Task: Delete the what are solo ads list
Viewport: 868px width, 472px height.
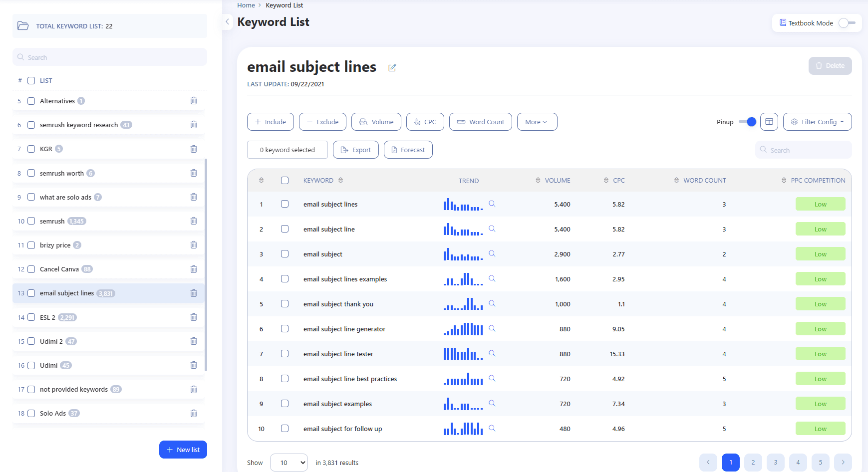Action: pos(194,197)
